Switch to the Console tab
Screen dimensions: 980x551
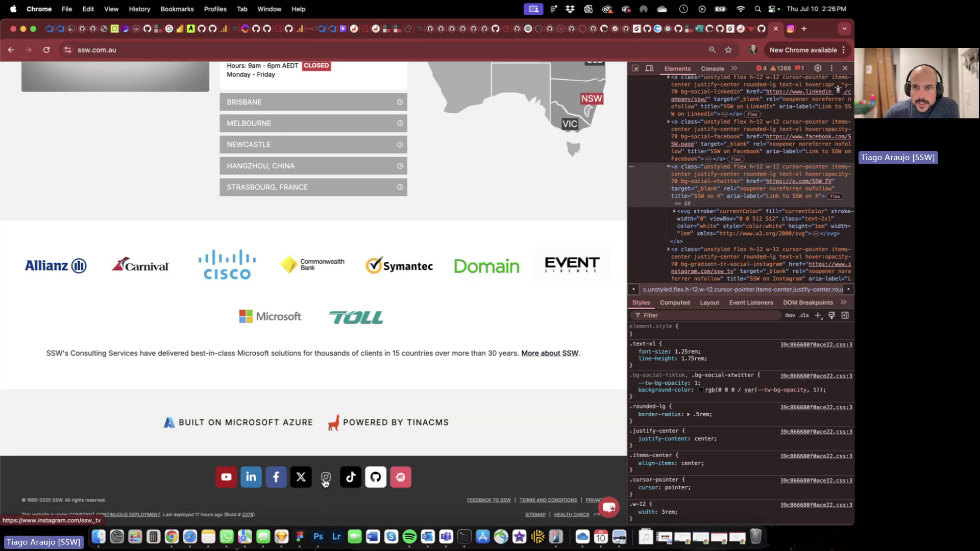[x=712, y=68]
